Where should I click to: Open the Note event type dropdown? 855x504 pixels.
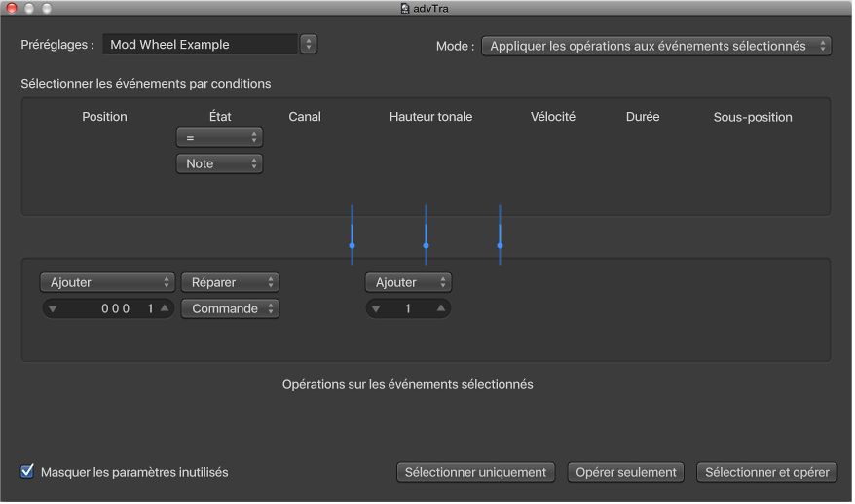click(219, 164)
